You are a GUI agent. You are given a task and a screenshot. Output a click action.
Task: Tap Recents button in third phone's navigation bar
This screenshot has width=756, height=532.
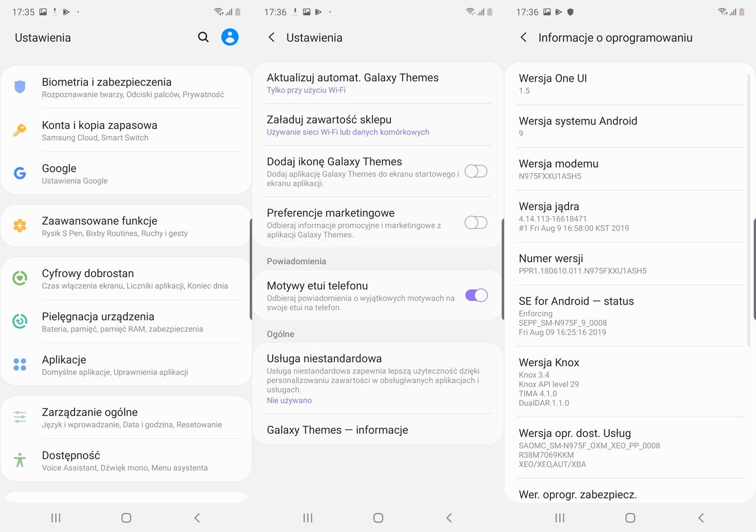coord(560,518)
